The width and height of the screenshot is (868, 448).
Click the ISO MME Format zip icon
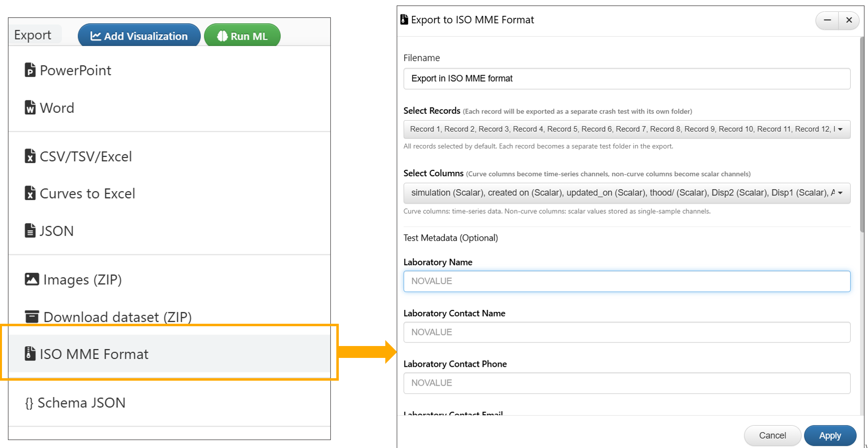(x=30, y=354)
